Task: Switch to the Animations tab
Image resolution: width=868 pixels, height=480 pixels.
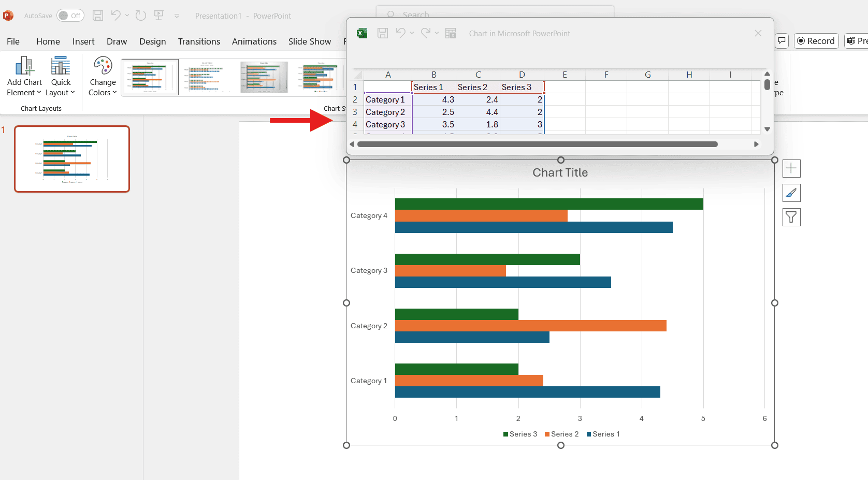Action: (x=254, y=41)
